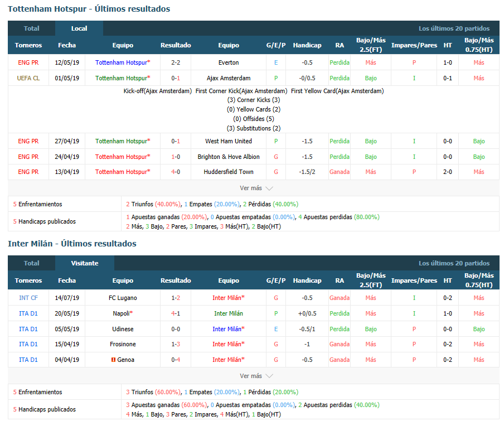Click (3) Substitutions (2) line
504x421 pixels.
click(x=254, y=129)
